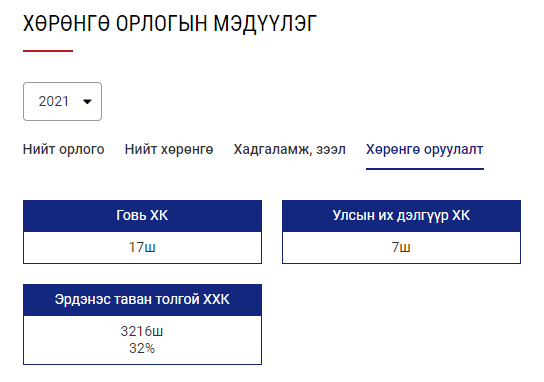544x382 pixels.
Task: Select the 17ш value under Говь ХК
Action: (142, 247)
